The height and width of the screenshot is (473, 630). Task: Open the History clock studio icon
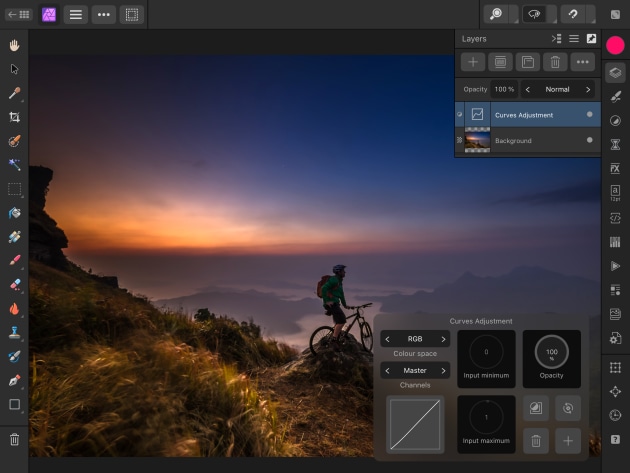(x=615, y=415)
